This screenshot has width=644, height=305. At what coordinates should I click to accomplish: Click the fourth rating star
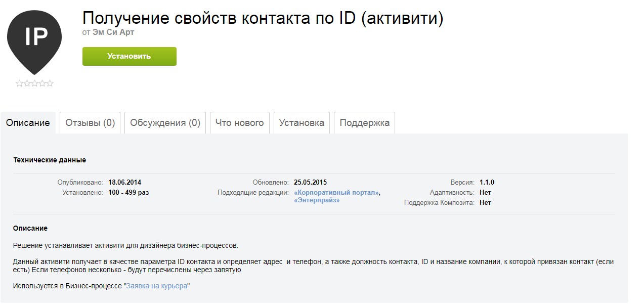pos(42,82)
